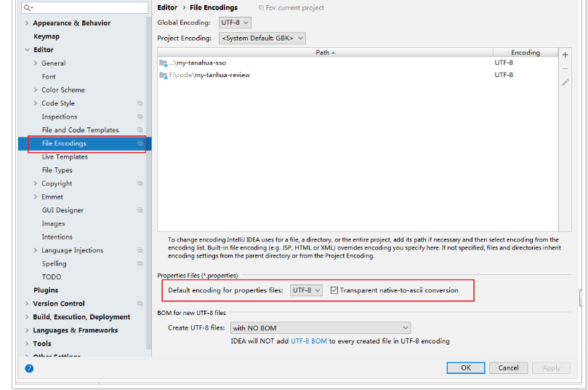
Task: Click the remove path minus icon
Action: 565,68
